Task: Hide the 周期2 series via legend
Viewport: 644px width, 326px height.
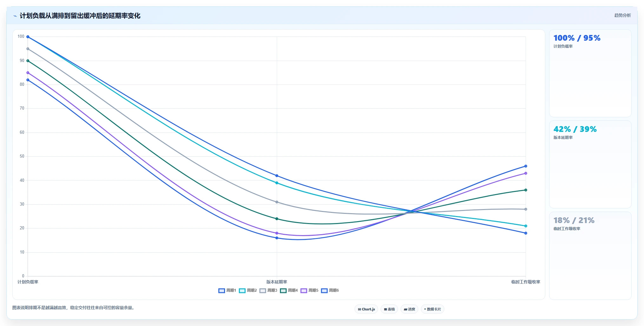Action: pos(248,290)
